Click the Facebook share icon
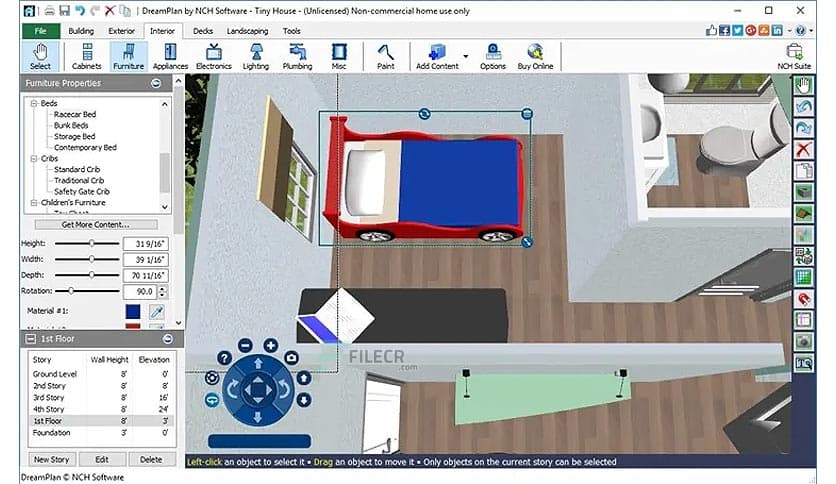836x484 pixels. pyautogui.click(x=726, y=31)
